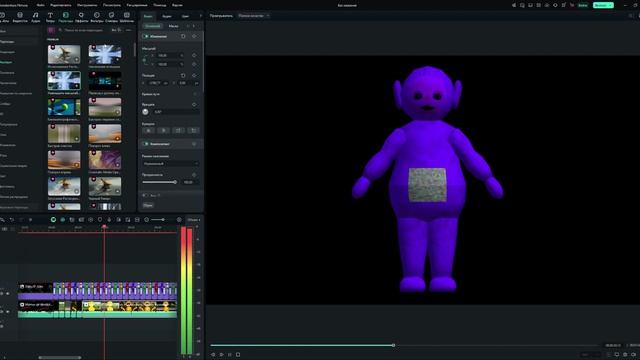Viewport: 640px width, 360px height.
Task: Open the Tools (Инструменты) menu
Action: pyautogui.click(x=87, y=5)
